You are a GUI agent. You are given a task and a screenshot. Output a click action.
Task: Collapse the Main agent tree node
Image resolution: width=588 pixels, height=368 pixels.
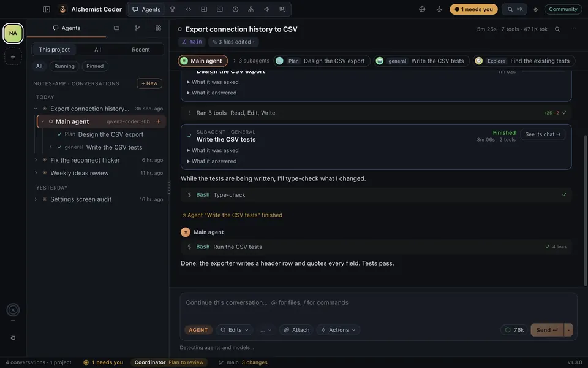pyautogui.click(x=43, y=121)
